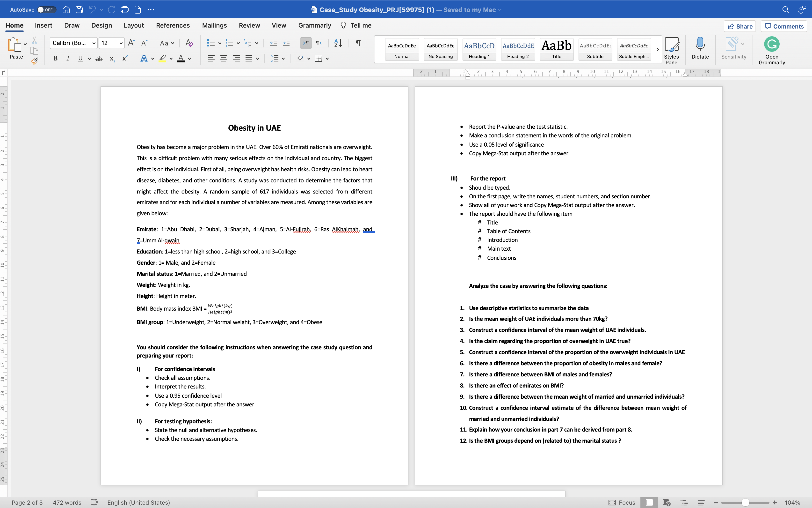Open the Review tab
Viewport: 812px width, 508px height.
pyautogui.click(x=249, y=26)
